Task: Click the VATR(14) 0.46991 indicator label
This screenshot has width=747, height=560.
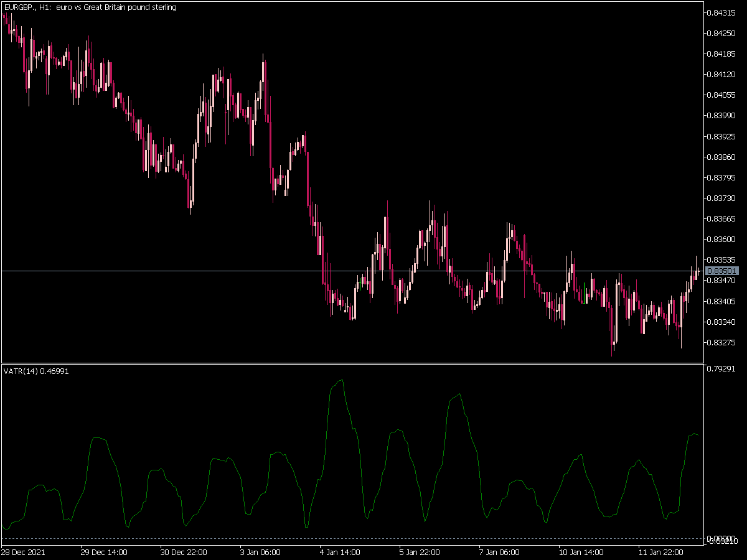Action: point(36,371)
